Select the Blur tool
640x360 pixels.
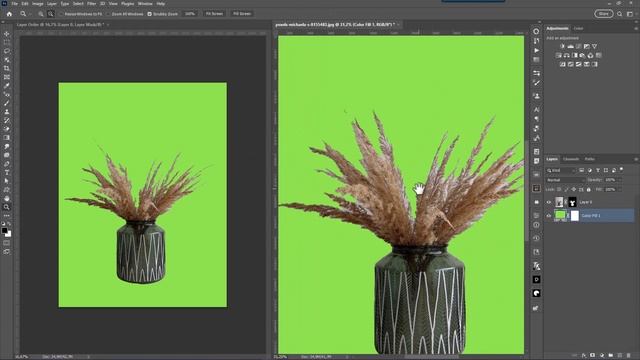(7, 146)
